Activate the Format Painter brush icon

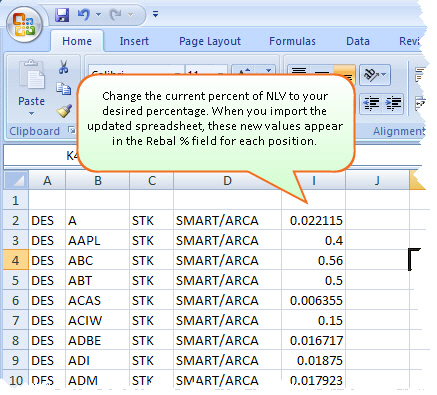(x=64, y=111)
